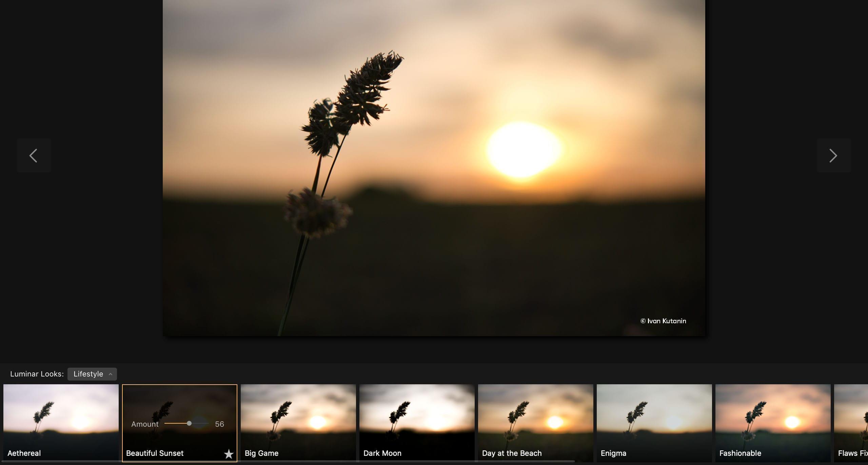The image size is (868, 465).
Task: Click the Amount slider handle on Beautiful Sunset
Action: [x=189, y=423]
